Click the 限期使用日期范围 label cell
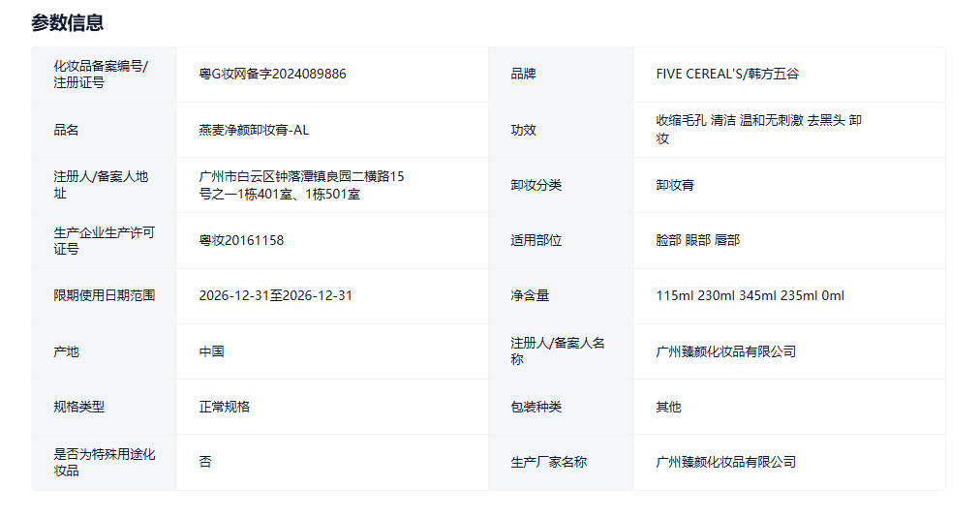Image resolution: width=980 pixels, height=517 pixels. [104, 295]
